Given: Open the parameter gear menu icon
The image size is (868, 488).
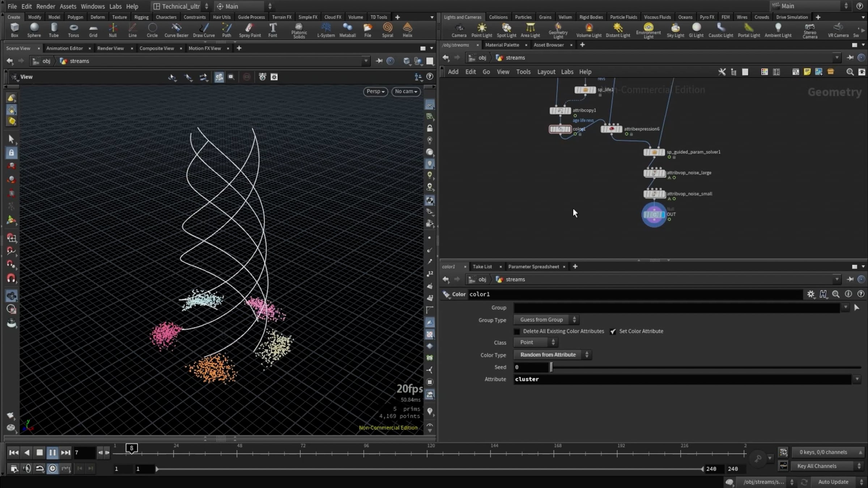Looking at the screenshot, I should 810,294.
